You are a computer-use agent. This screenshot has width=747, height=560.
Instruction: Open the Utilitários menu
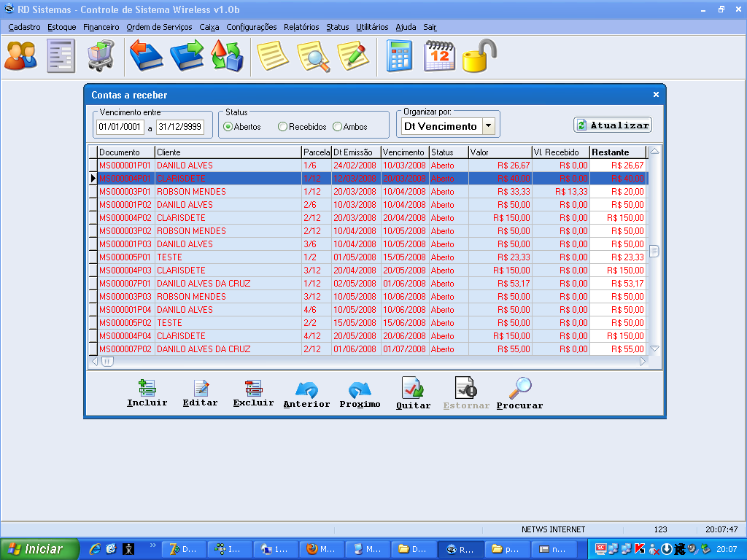[x=372, y=27]
